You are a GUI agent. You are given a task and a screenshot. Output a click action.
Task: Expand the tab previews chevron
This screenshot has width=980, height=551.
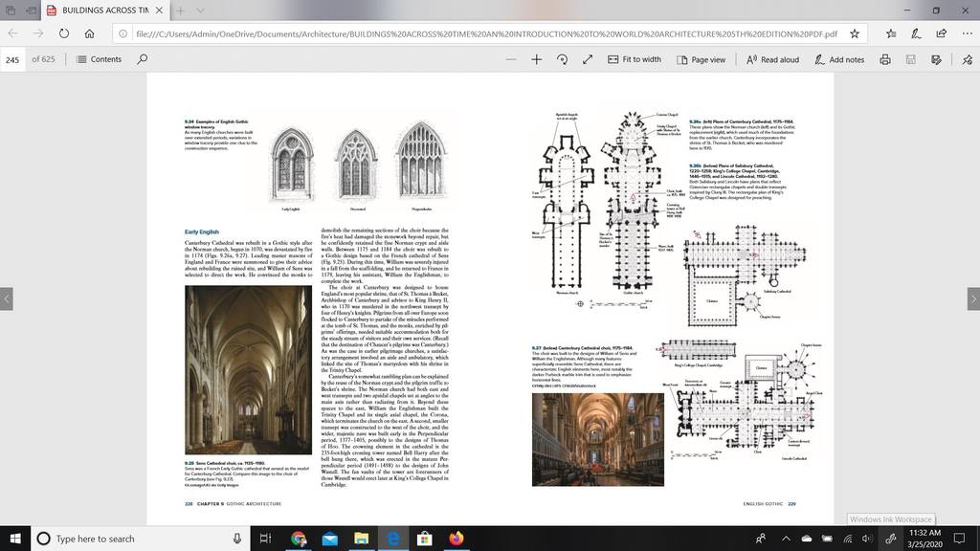pyautogui.click(x=200, y=10)
